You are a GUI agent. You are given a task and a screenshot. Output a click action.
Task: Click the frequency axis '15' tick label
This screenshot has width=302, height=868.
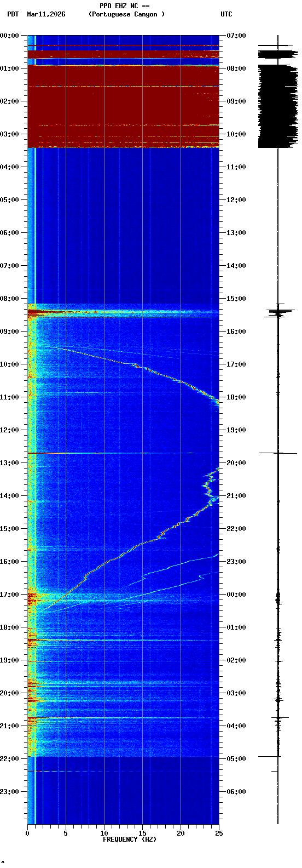142,833
